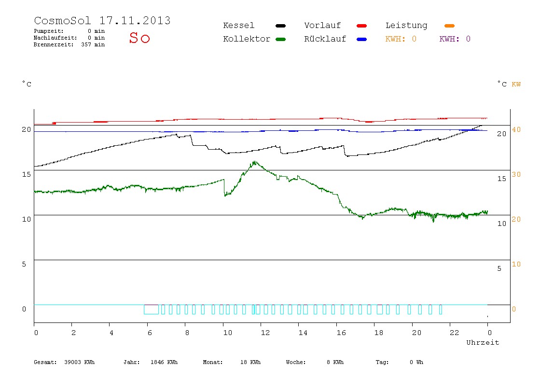Click the orange Leistung legend swatch
The image size is (554, 392).
(x=449, y=26)
